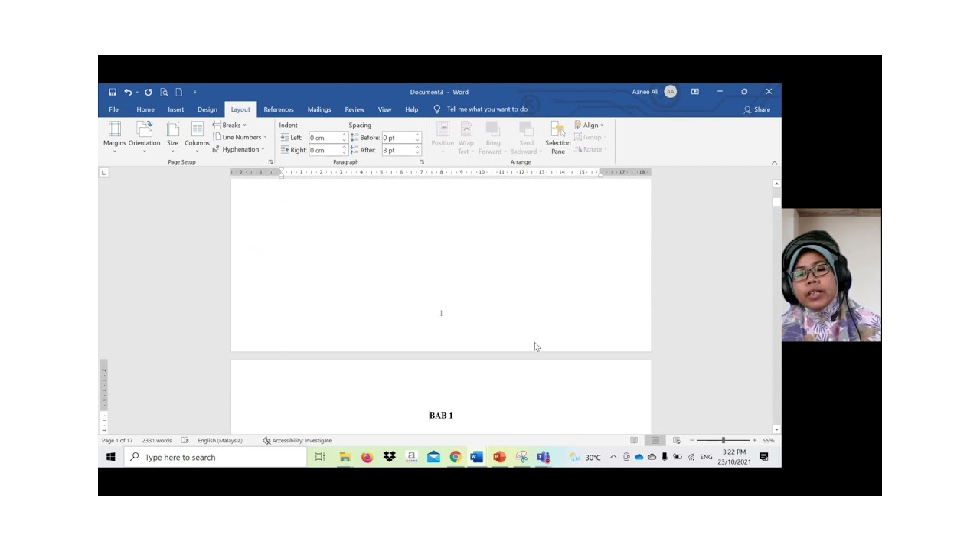The height and width of the screenshot is (551, 980).
Task: Click the zoom out minus button
Action: click(691, 441)
